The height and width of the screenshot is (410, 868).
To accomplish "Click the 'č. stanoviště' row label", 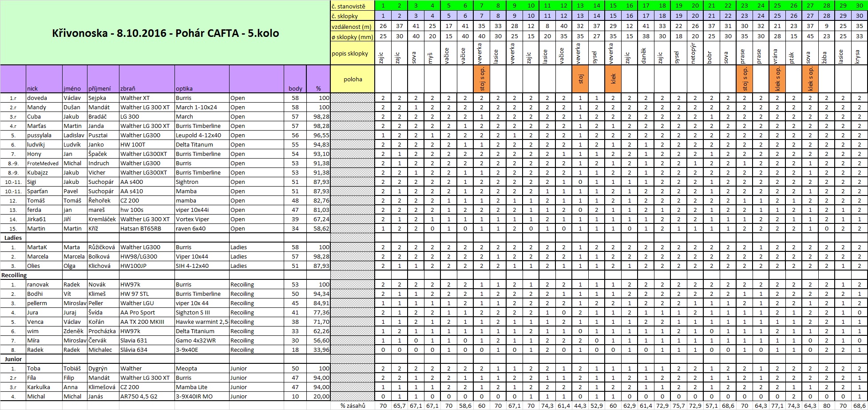I will click(353, 6).
